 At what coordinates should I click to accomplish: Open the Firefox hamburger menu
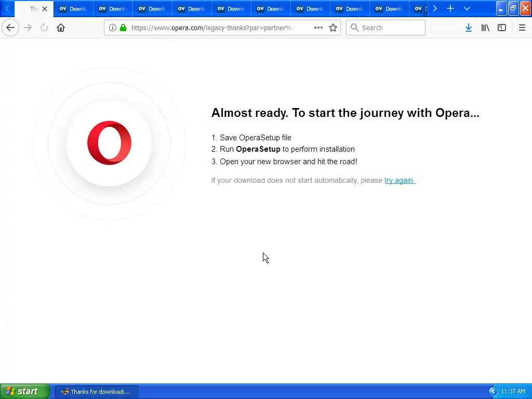click(522, 28)
